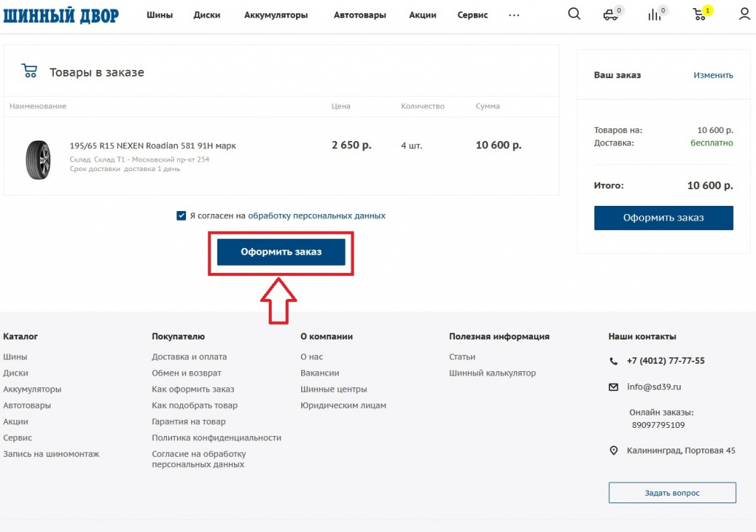Click the Изменить link in Ваш заказ
The image size is (756, 532).
click(712, 75)
